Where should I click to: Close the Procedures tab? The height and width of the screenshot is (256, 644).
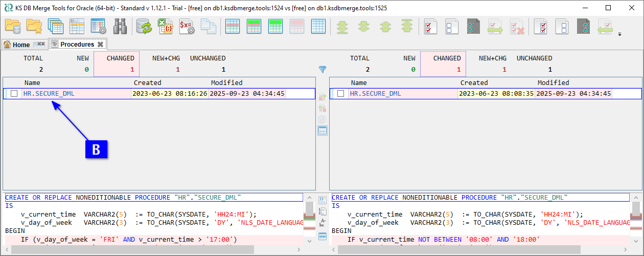[101, 45]
